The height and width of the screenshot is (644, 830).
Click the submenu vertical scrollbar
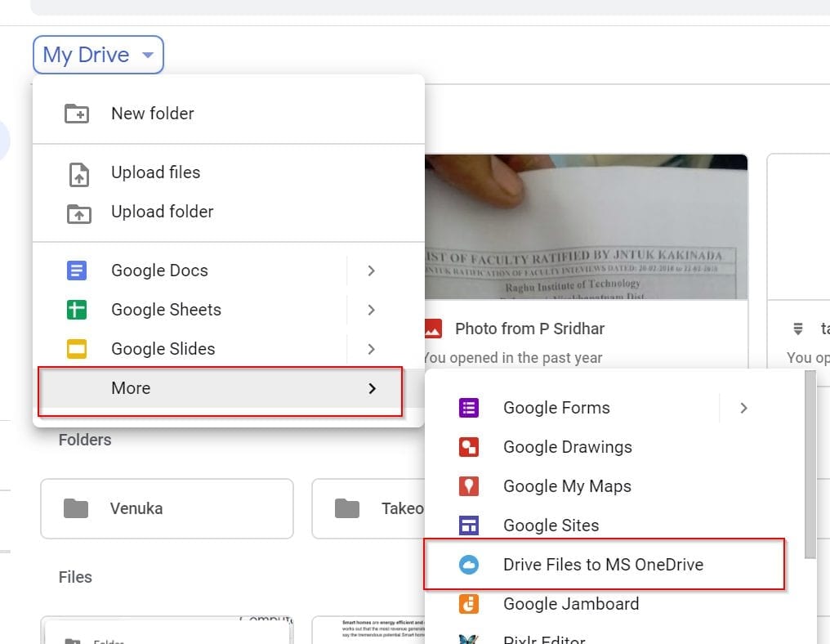810,466
